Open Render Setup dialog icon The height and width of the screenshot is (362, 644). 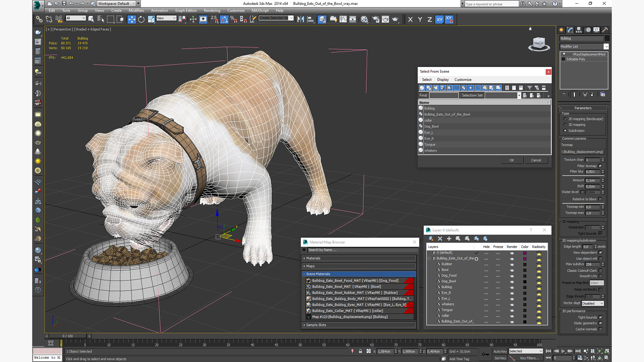pyautogui.click(x=376, y=19)
